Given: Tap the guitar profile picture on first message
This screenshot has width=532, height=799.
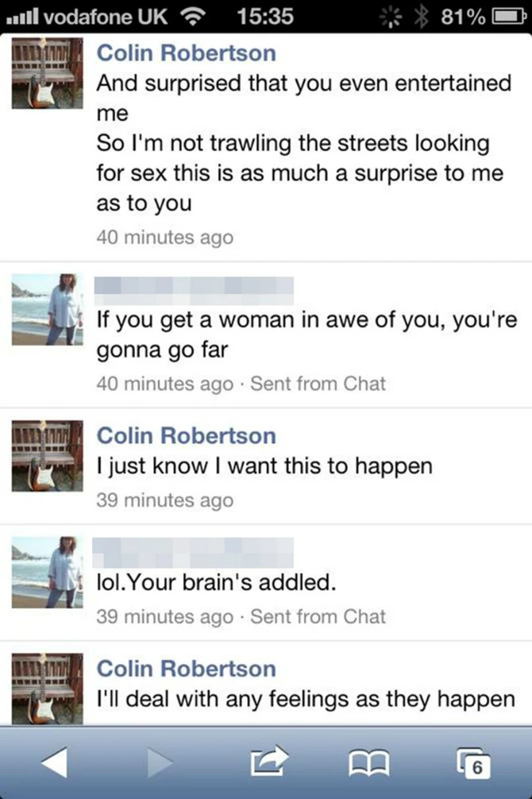Looking at the screenshot, I should tap(48, 73).
